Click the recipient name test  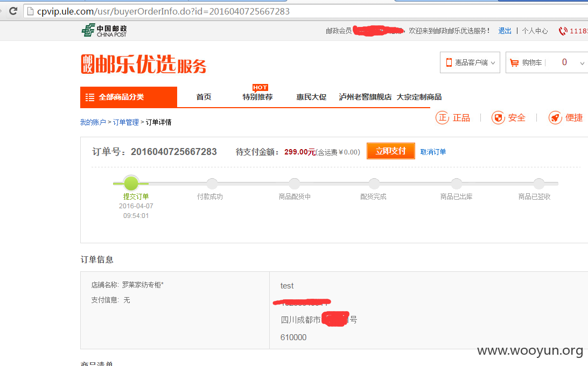pyautogui.click(x=287, y=286)
